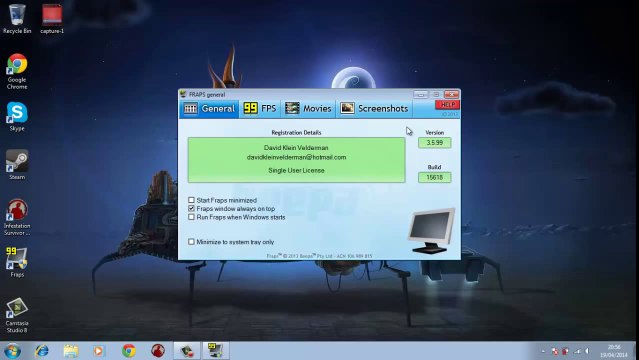Click the Build 15618 field
Screen dimensions: 639x360
click(434, 177)
